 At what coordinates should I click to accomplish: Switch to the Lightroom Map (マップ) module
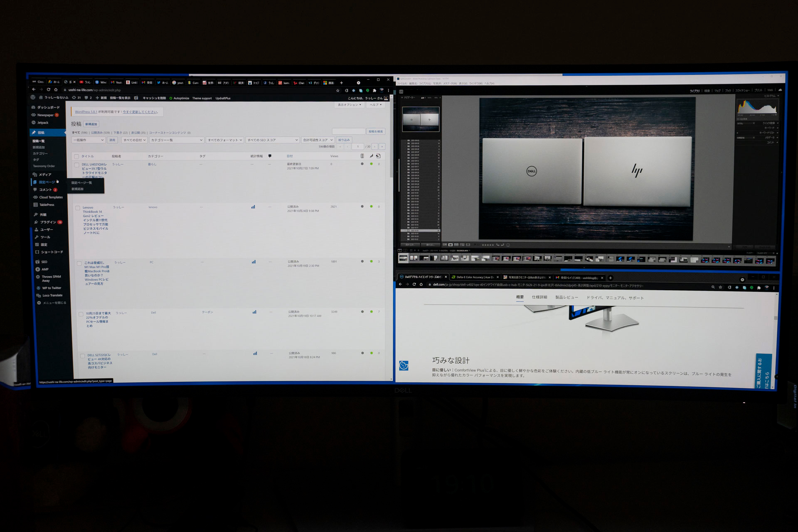coord(717,91)
